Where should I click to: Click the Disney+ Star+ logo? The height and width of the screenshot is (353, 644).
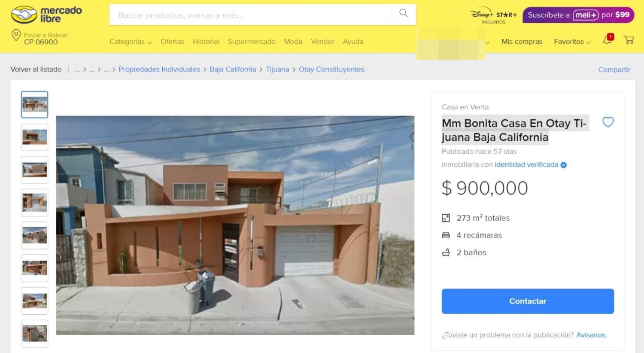[x=494, y=15]
